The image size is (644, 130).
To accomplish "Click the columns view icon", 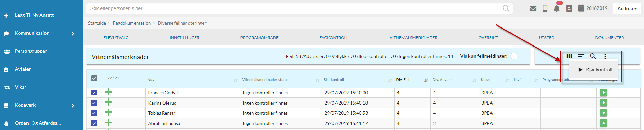I will click(570, 56).
